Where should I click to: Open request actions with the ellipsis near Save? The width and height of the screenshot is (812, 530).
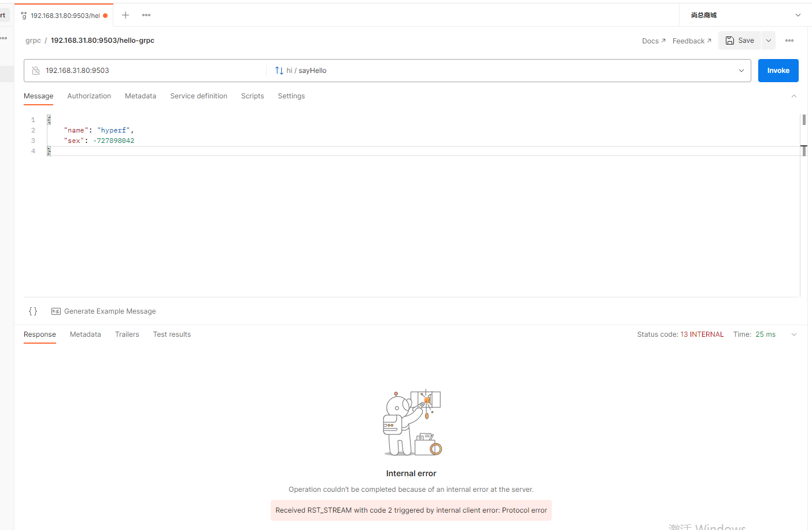tap(789, 41)
